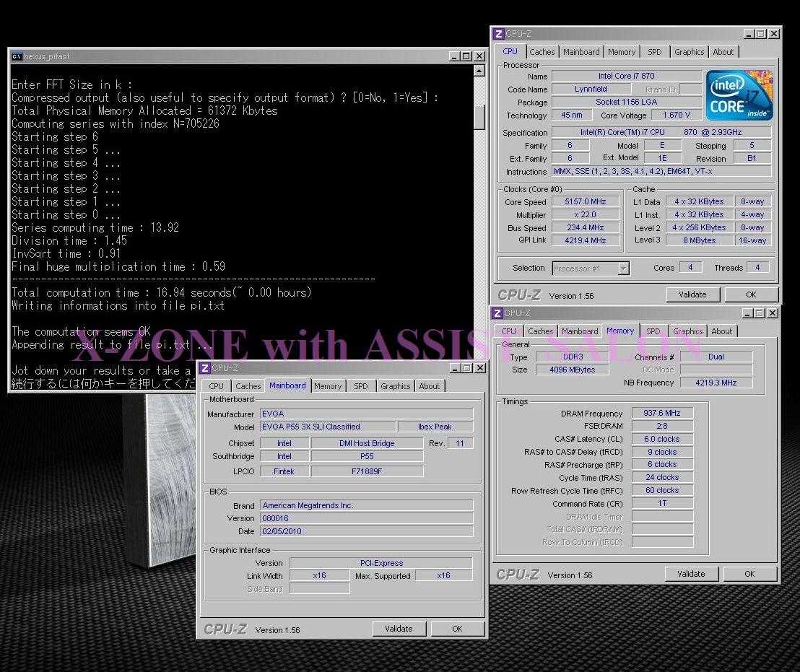Click the Level 3 cache value '8 MBytes'
This screenshot has height=672, width=800.
[700, 240]
